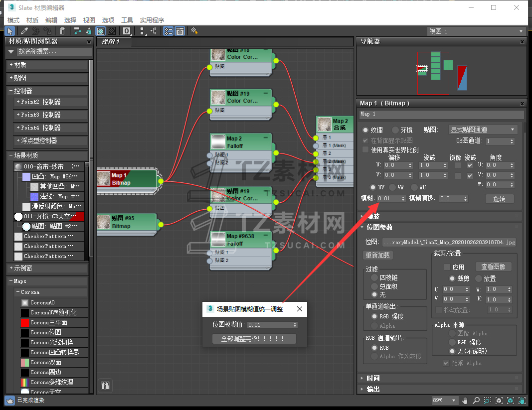Select the 四棱锥 filter option
The height and width of the screenshot is (410, 532).
[374, 277]
